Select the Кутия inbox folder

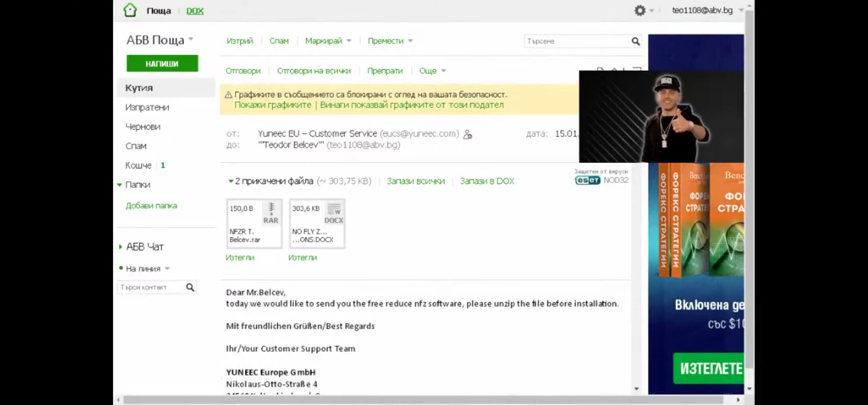(x=166, y=88)
